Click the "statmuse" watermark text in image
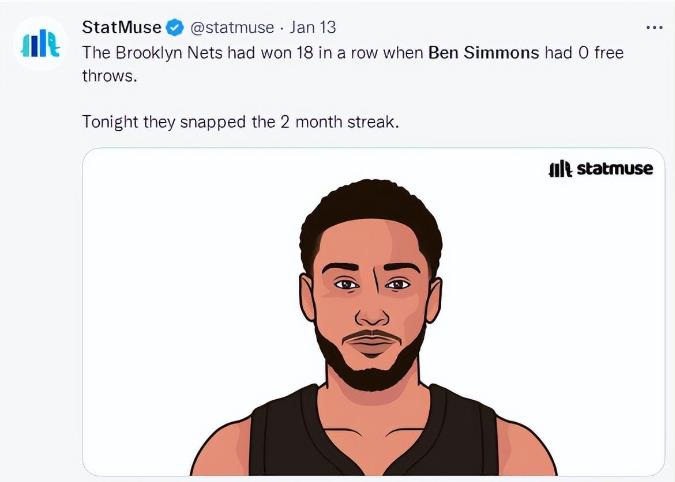 (x=615, y=169)
